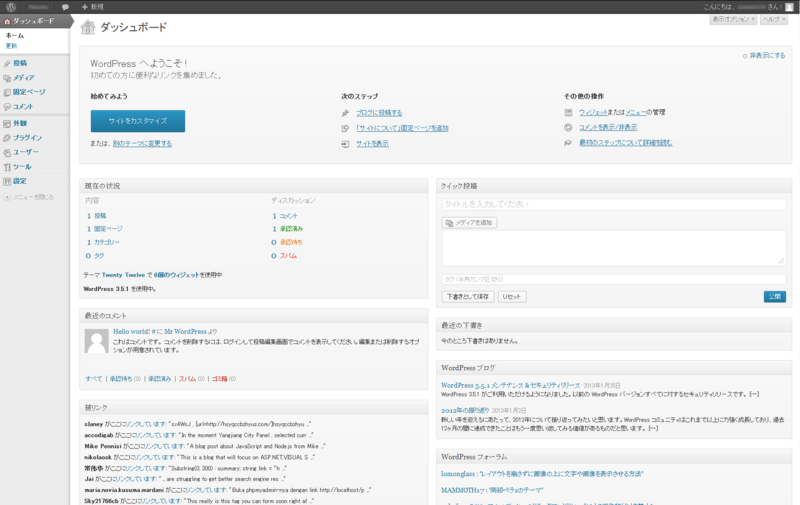Open the 2012年の振り返り blog post
Viewport: 800px width, 505px height.
click(x=465, y=411)
